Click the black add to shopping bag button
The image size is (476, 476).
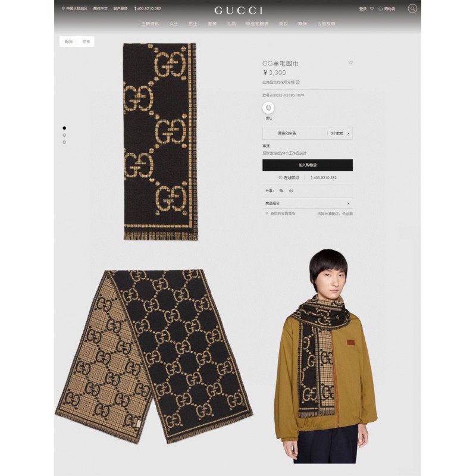coord(308,165)
